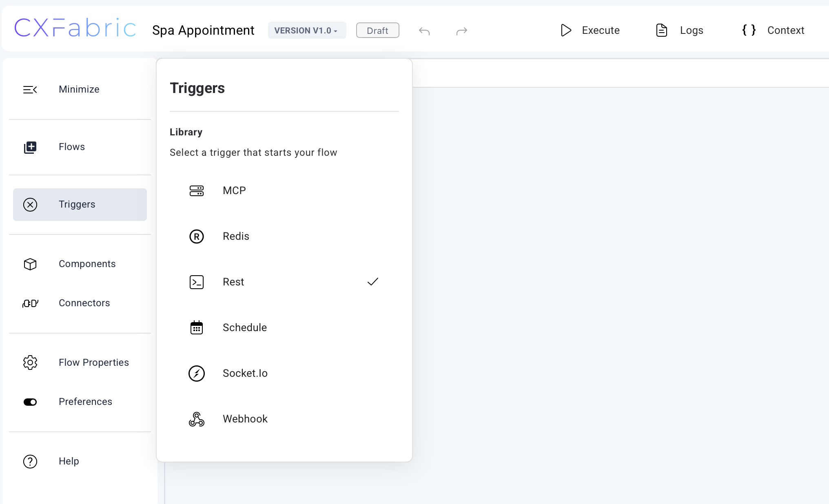Click the CXFabric logo
829x504 pixels.
[x=75, y=28]
